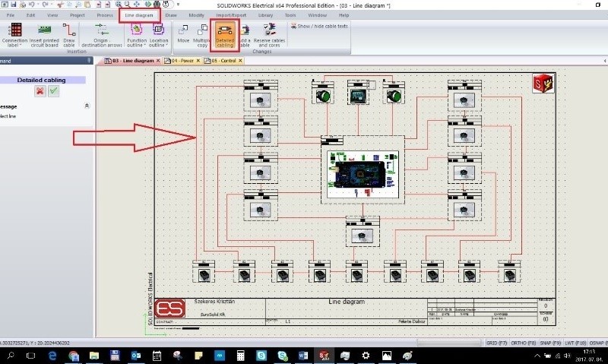Open Task View on the taskbar
608x364 pixels.
[30, 356]
